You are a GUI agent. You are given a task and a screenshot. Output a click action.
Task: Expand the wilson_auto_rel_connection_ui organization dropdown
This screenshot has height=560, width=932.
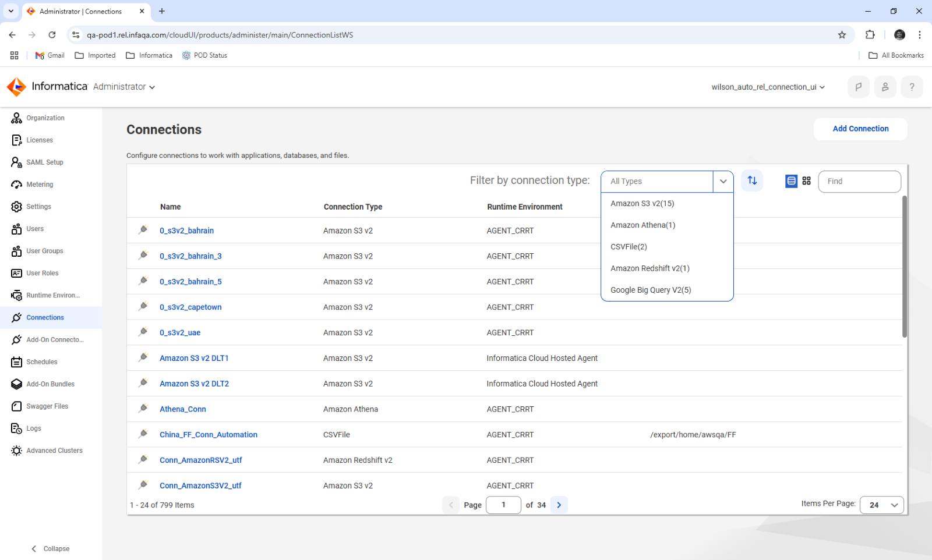coord(768,87)
